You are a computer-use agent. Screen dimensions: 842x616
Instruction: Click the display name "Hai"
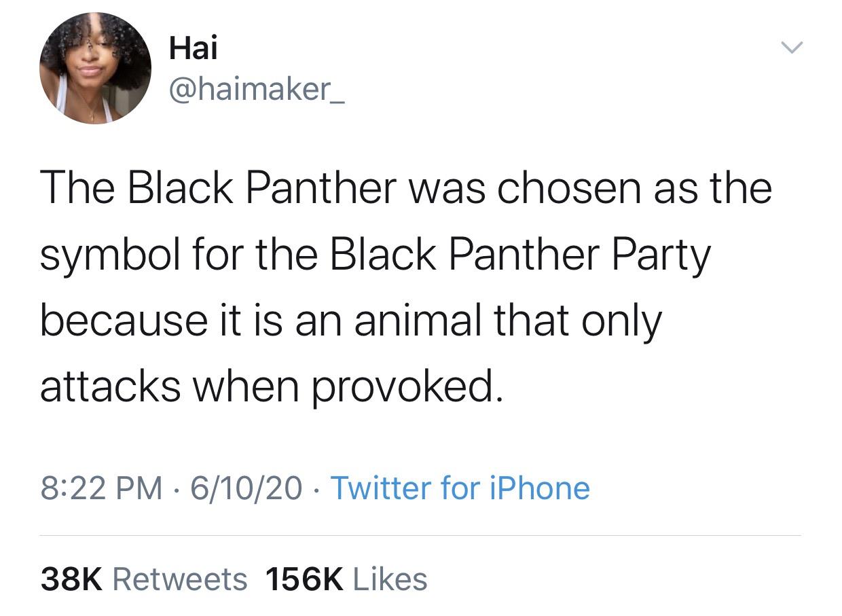193,48
